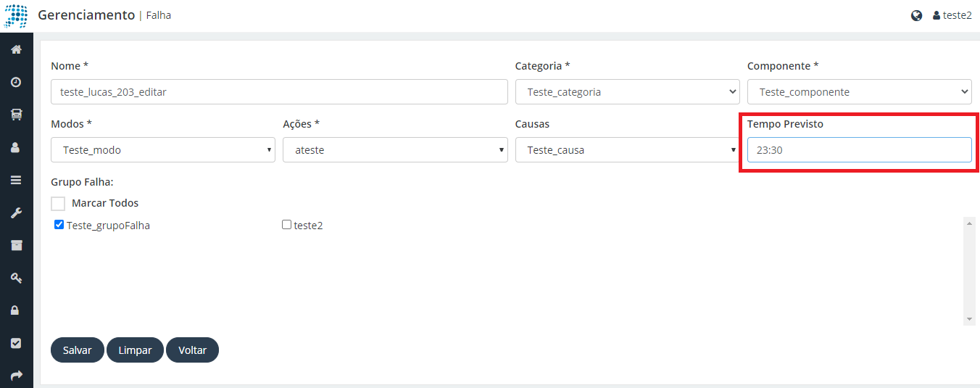This screenshot has width=980, height=388.
Task: Open the Categoria dropdown
Action: point(628,92)
